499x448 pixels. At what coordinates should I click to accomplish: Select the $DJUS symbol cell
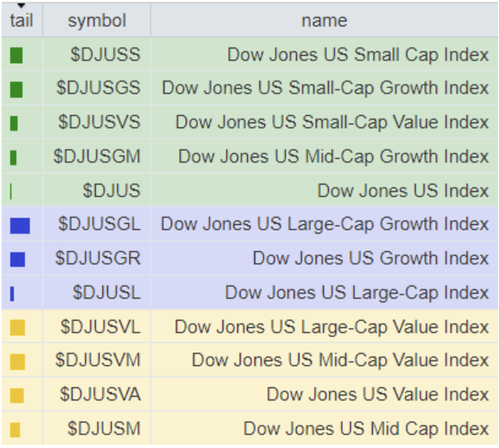click(x=111, y=190)
